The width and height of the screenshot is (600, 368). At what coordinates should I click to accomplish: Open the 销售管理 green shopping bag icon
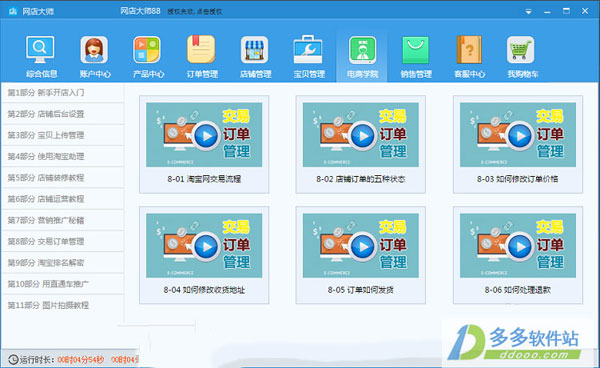[416, 50]
